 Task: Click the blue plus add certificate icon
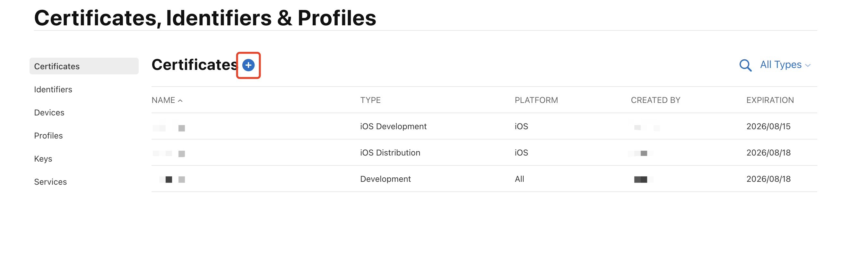click(x=248, y=65)
